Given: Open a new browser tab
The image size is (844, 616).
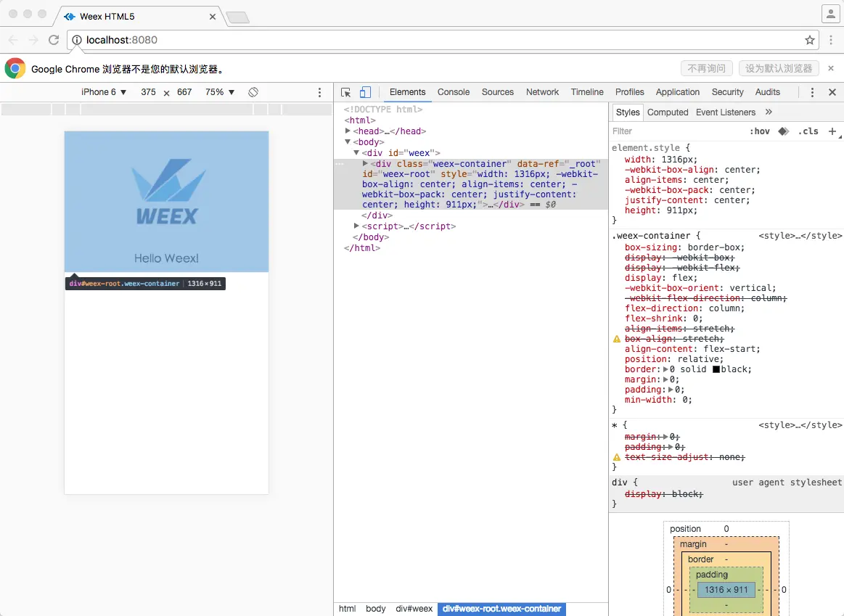Looking at the screenshot, I should (x=237, y=17).
